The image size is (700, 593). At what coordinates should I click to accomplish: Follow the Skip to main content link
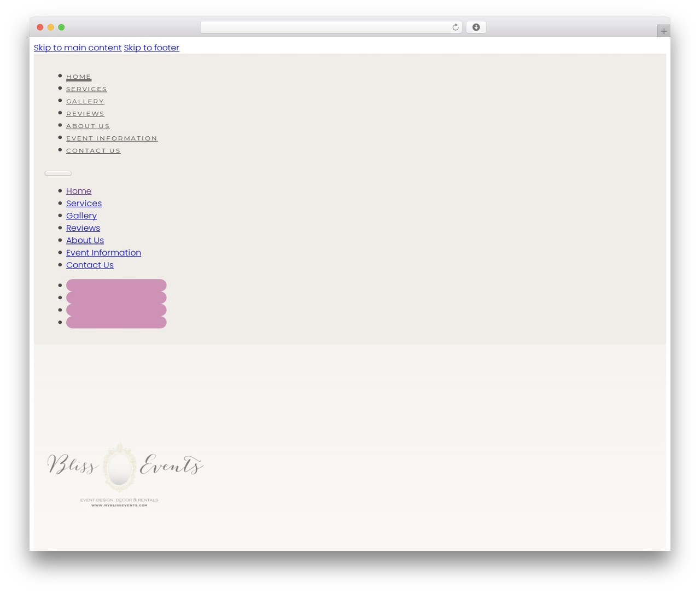pyautogui.click(x=78, y=48)
